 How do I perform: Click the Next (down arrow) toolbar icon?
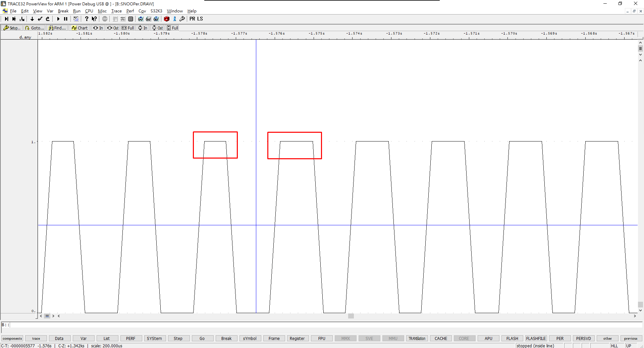pos(32,19)
